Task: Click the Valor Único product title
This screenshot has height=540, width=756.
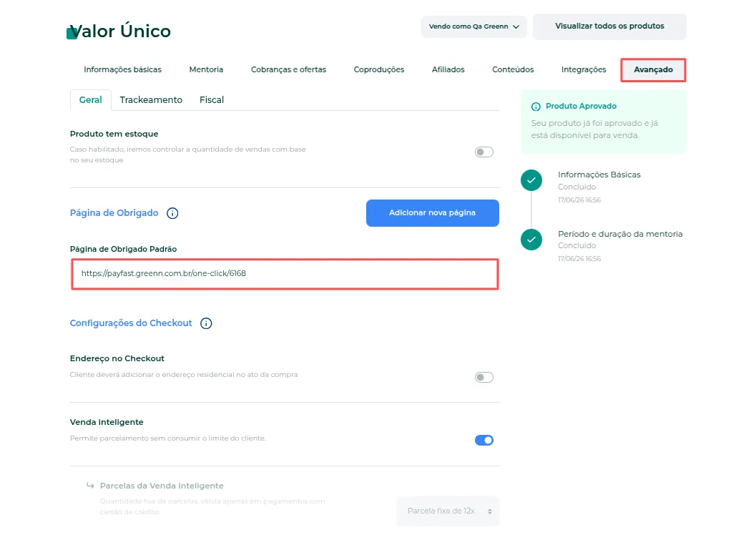Action: click(x=121, y=31)
